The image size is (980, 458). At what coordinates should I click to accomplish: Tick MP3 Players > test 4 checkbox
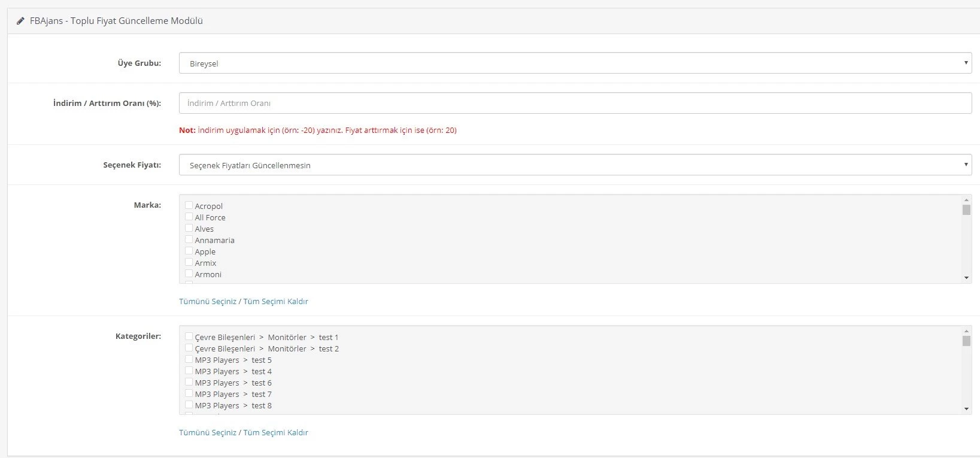[x=189, y=371]
